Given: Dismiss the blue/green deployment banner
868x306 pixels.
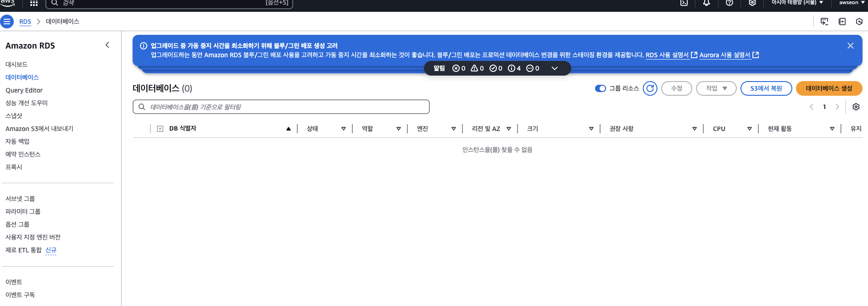Looking at the screenshot, I should (x=851, y=46).
